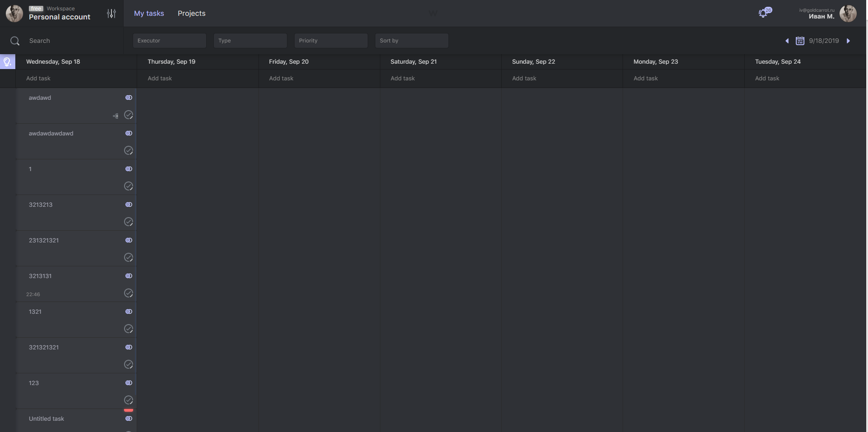This screenshot has width=868, height=432.
Task: Mark task awdawdawdawd as complete
Action: 129,150
